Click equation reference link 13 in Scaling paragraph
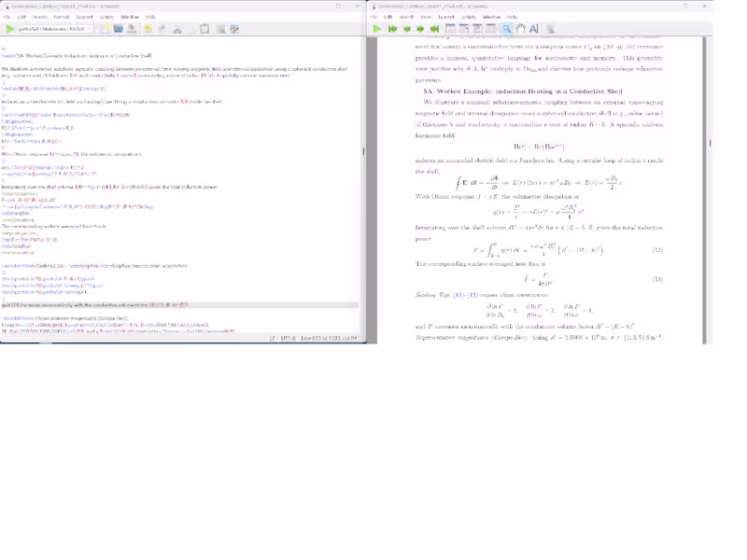This screenshot has width=747, height=560. coord(473,295)
